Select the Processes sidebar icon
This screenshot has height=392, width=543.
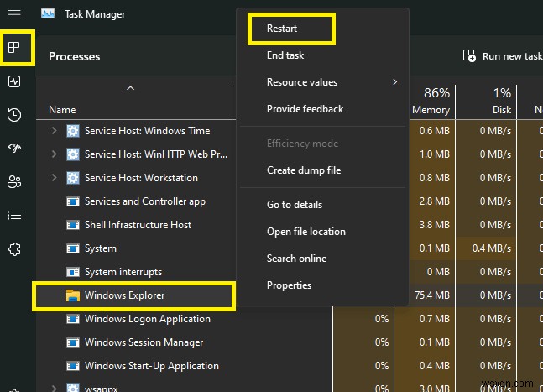click(14, 48)
